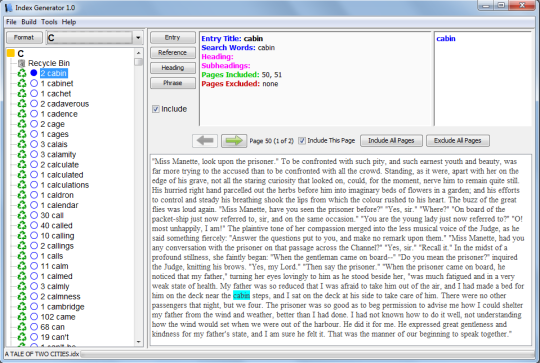Viewport: 540px width, 363px height.
Task: Click the recycle icon beside 1 calculated
Action: pyautogui.click(x=22, y=175)
